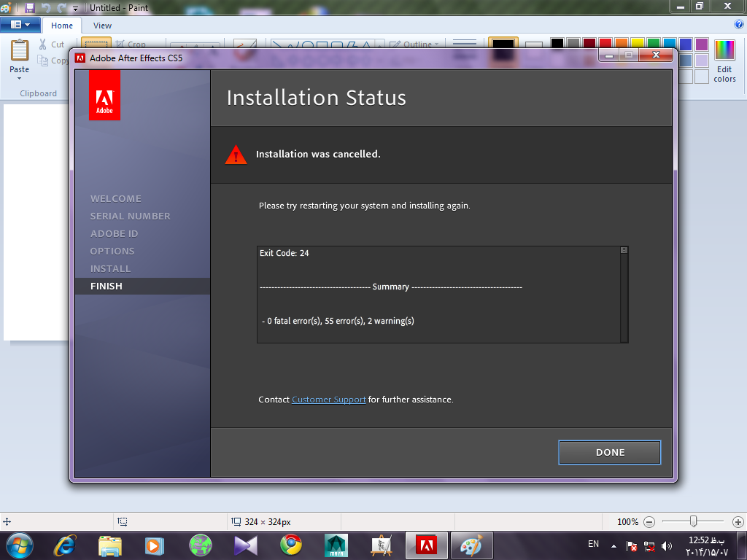Click the Paint Paste clipboard icon
747x560 pixels.
click(20, 50)
